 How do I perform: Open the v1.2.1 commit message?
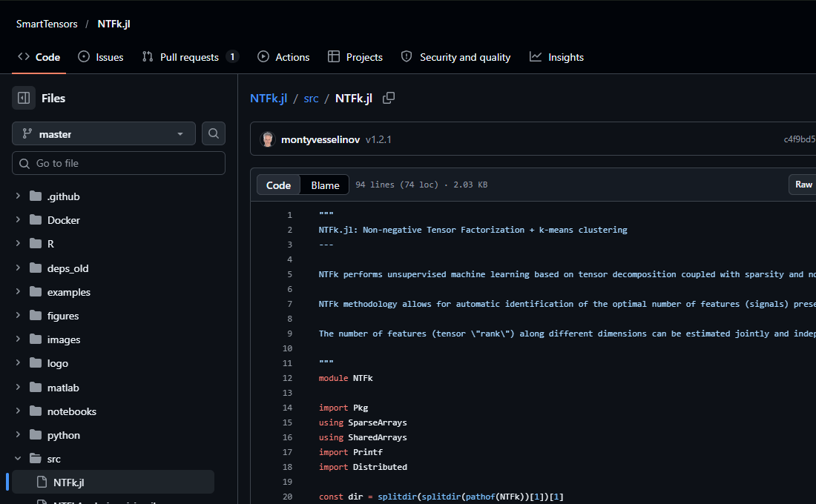pyautogui.click(x=378, y=139)
